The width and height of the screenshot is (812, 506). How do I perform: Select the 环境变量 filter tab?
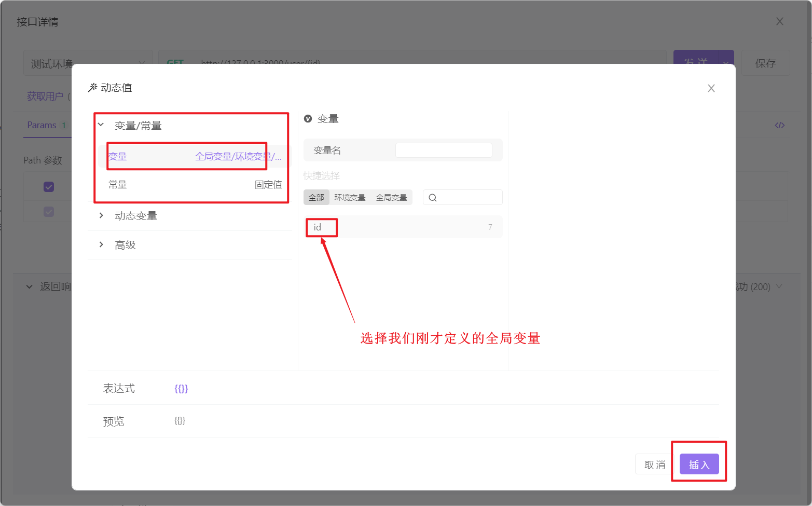(x=350, y=198)
